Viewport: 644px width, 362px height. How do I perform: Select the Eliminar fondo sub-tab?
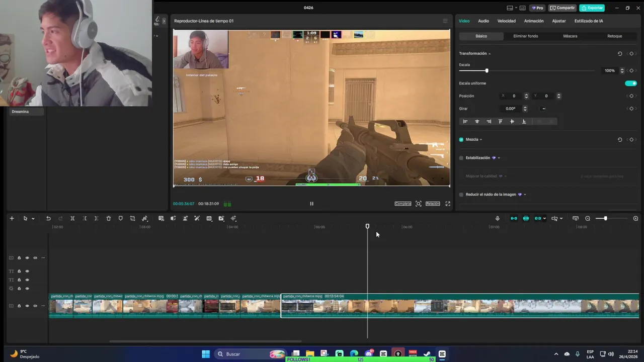click(525, 36)
